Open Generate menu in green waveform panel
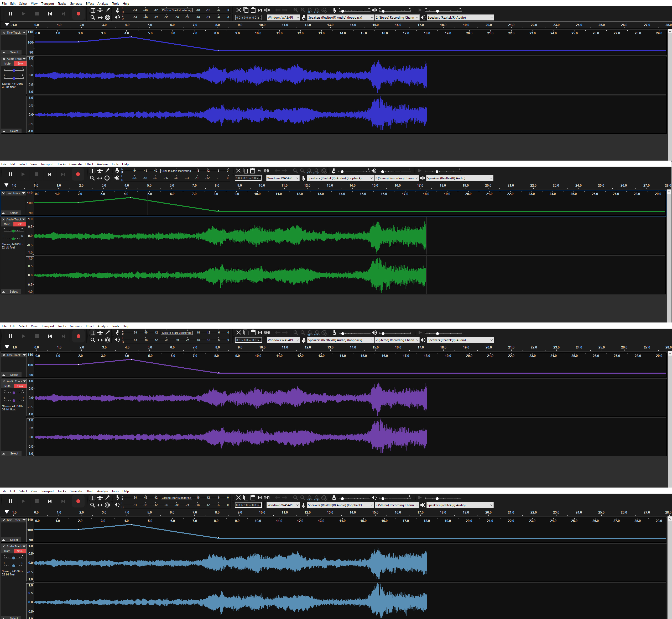This screenshot has width=672, height=619. click(75, 164)
